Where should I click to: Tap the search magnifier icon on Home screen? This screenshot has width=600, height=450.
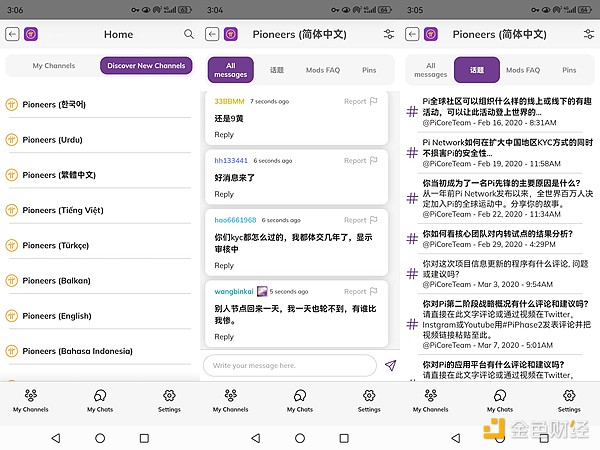[x=189, y=34]
